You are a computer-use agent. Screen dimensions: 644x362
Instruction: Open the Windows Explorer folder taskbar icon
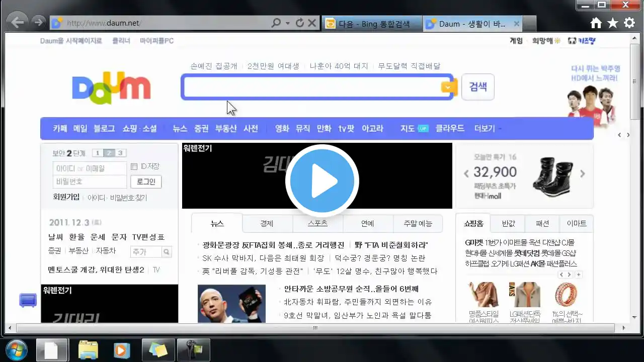point(88,350)
